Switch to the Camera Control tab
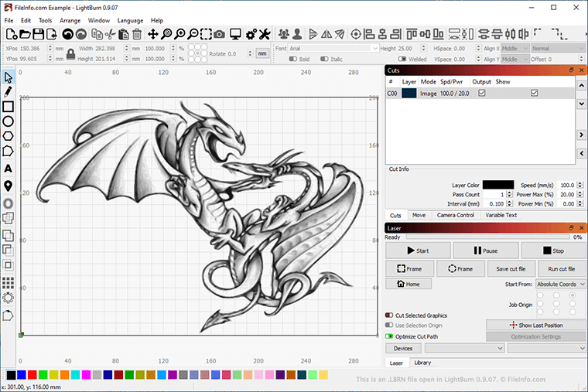 click(455, 215)
